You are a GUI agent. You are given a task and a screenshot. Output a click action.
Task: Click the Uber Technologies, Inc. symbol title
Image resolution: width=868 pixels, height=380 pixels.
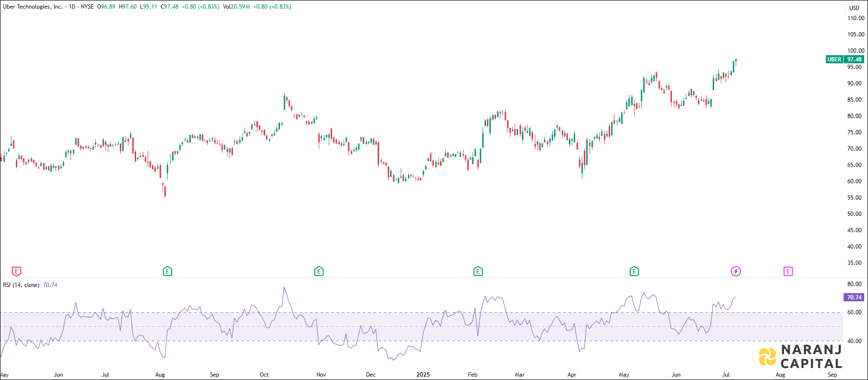tap(33, 7)
